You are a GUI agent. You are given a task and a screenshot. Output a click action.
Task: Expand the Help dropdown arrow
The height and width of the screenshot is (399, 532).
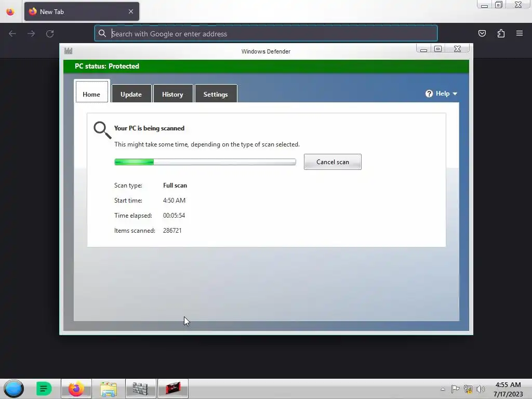pos(455,94)
